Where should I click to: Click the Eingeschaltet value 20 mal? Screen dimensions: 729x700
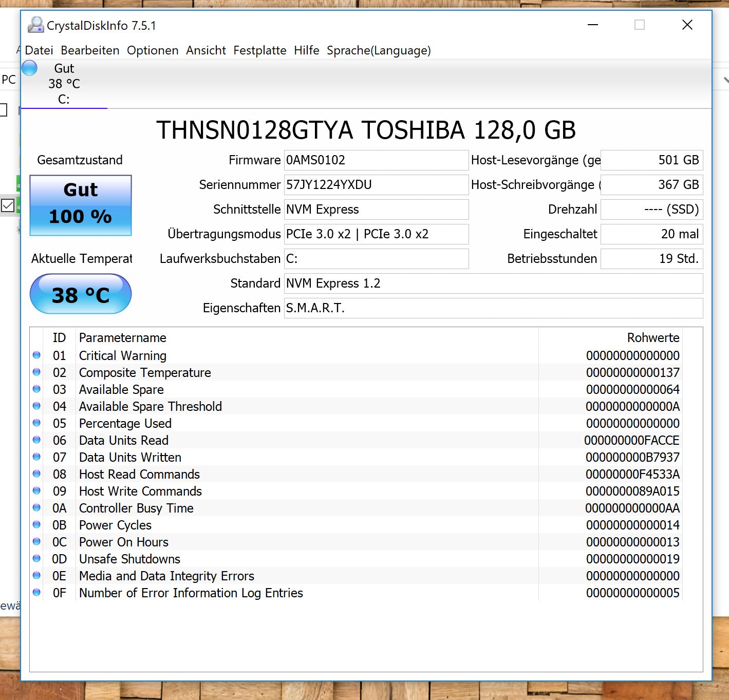(x=652, y=234)
